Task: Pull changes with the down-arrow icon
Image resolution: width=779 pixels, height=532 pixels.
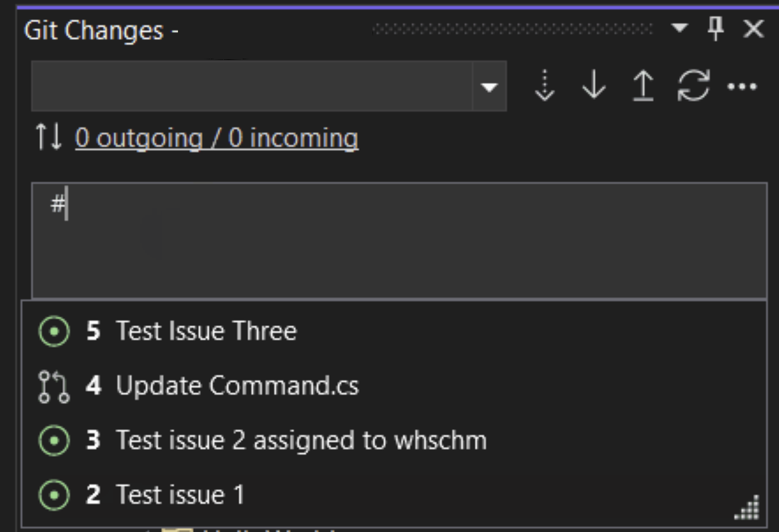Action: click(594, 86)
